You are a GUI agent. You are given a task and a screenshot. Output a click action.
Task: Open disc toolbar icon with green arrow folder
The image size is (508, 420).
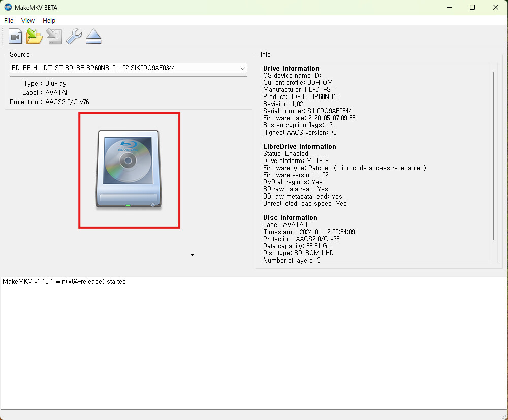[35, 36]
